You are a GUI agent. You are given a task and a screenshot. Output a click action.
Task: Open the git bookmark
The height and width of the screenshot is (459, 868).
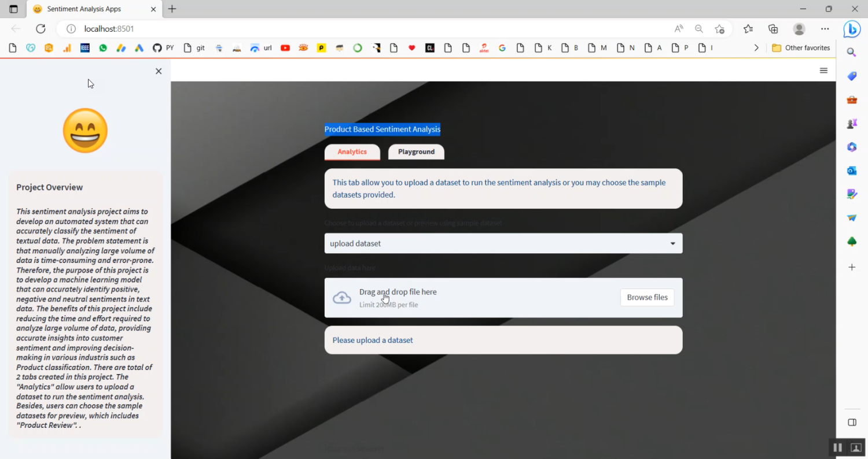pos(194,48)
